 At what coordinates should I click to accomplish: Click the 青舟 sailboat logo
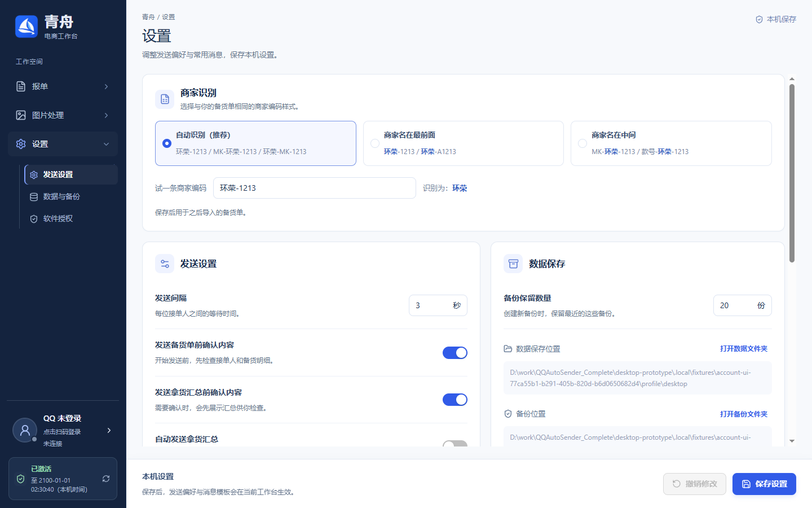click(27, 27)
